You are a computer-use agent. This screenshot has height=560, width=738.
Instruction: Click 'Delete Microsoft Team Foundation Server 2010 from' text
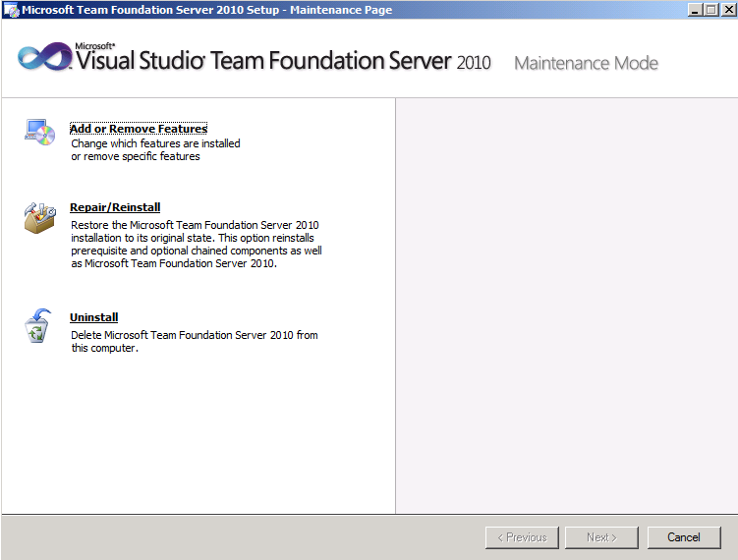[195, 335]
